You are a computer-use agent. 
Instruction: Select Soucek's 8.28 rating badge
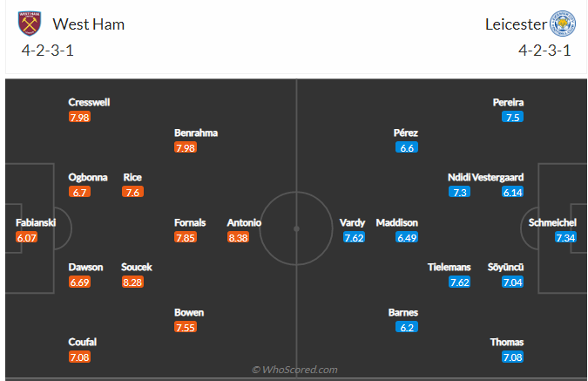132,281
